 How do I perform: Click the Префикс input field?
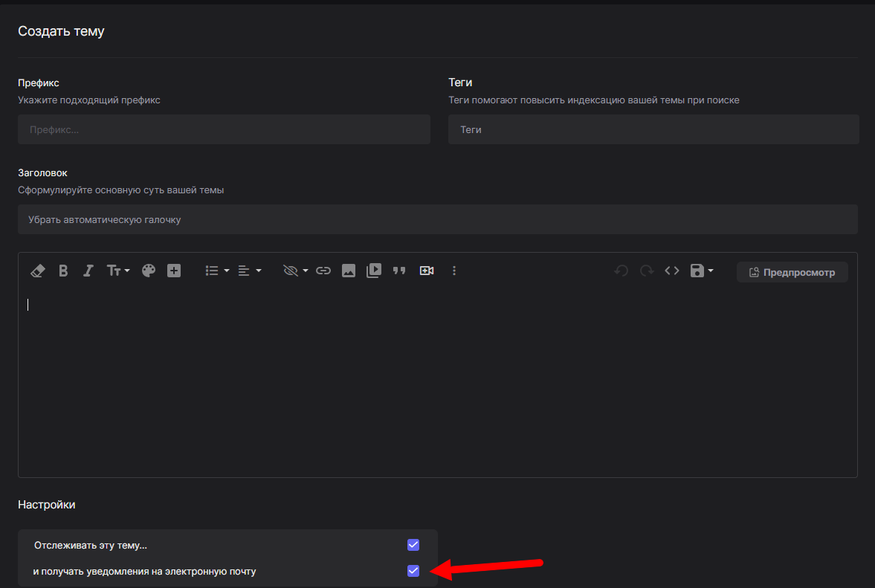pos(224,129)
